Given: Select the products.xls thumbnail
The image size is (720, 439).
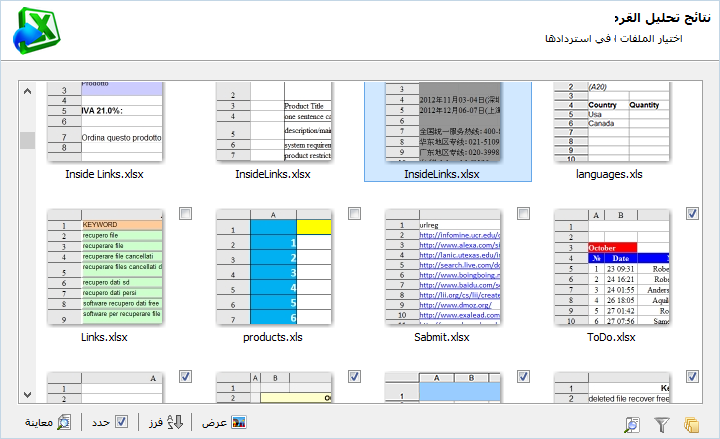Looking at the screenshot, I should point(274,267).
